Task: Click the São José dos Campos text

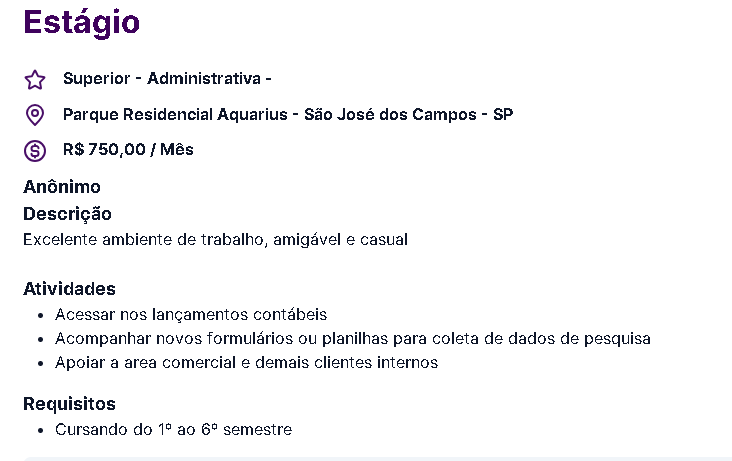Action: click(390, 114)
